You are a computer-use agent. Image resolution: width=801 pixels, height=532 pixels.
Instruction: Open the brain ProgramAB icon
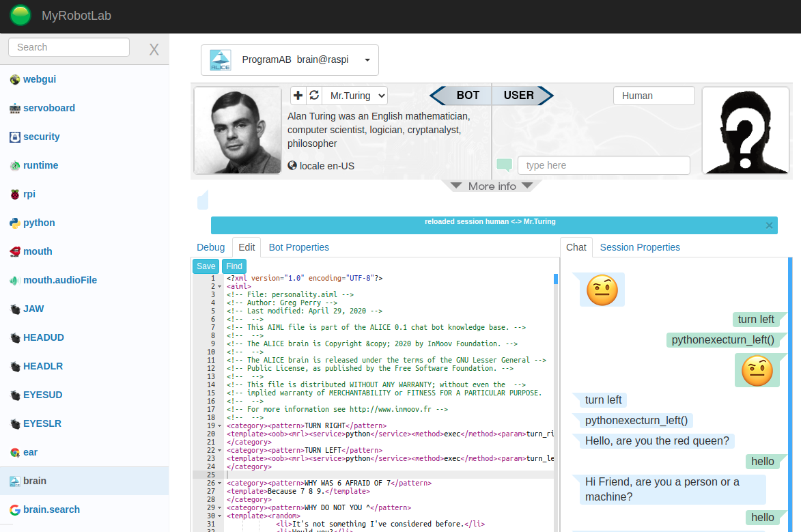[x=15, y=481]
